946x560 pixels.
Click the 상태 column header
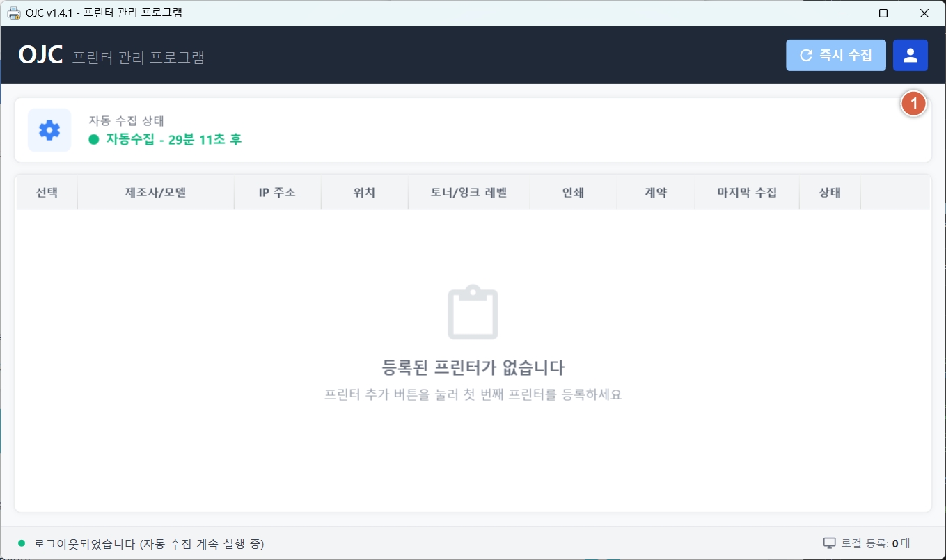(830, 193)
